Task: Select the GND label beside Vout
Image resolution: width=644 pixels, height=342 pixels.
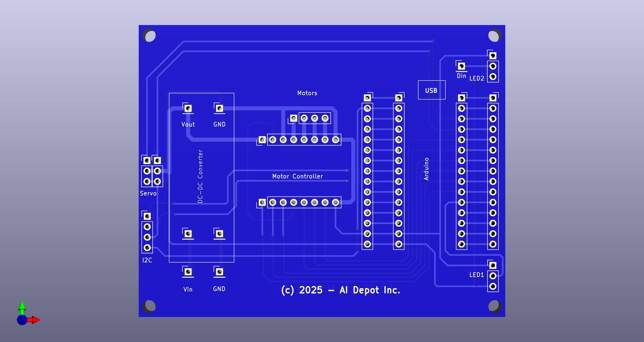Action: point(219,124)
